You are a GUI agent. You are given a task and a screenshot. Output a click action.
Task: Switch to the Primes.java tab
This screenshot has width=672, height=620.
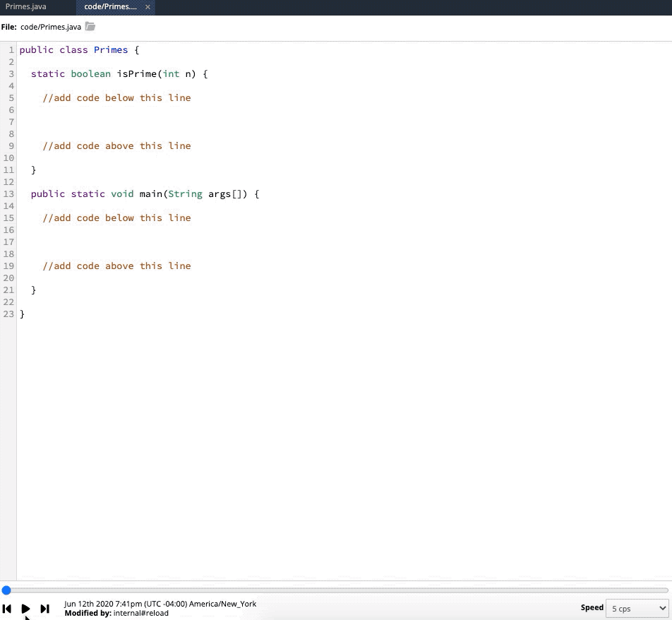point(26,6)
